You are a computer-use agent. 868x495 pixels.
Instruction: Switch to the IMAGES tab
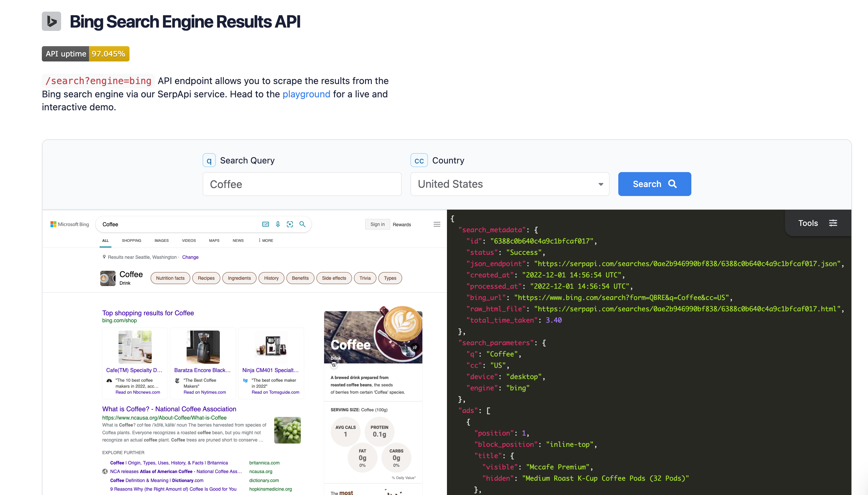tap(161, 241)
